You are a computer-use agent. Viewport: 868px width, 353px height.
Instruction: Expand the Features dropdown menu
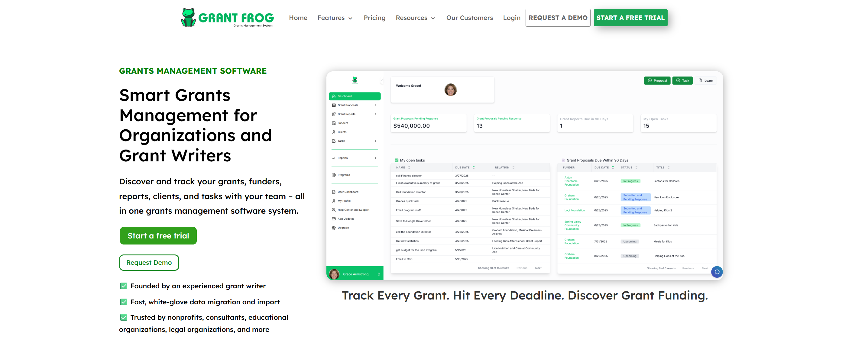(x=335, y=18)
